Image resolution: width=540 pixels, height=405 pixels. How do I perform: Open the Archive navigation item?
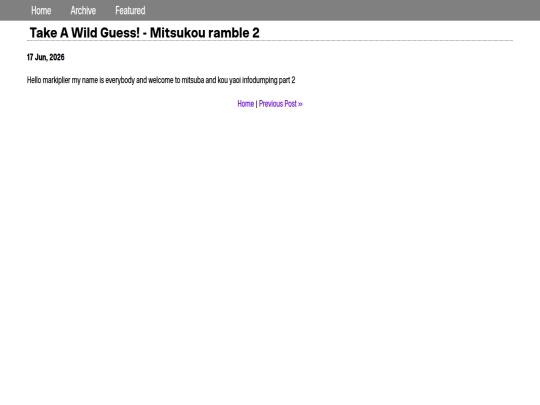tap(83, 10)
